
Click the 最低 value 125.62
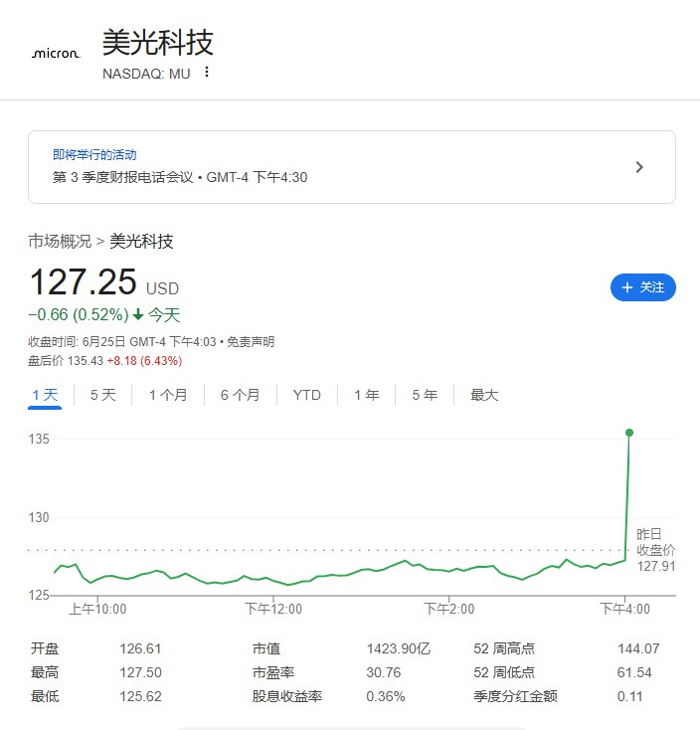pos(140,696)
